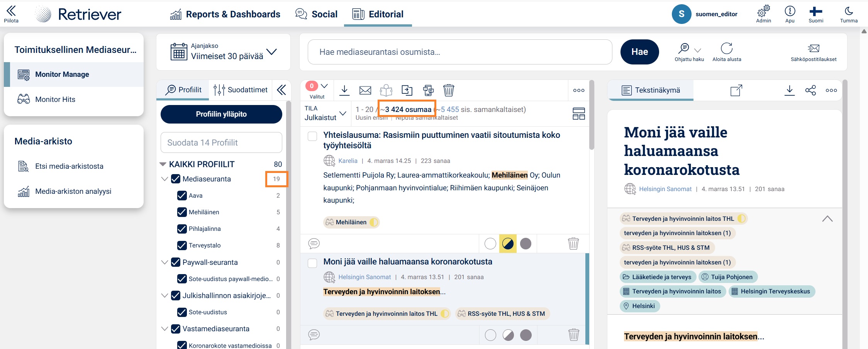Uncheck the Pihlajalinna profile
Image resolution: width=868 pixels, height=349 pixels.
182,229
